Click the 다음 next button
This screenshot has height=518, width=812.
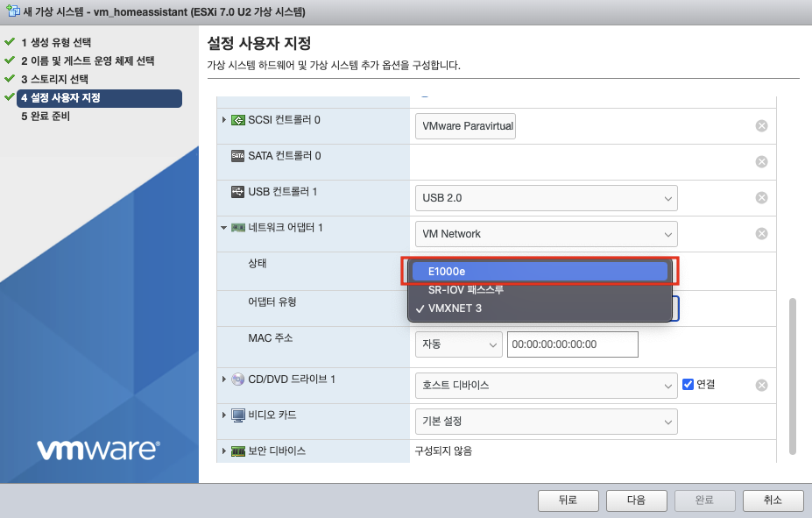tap(637, 500)
